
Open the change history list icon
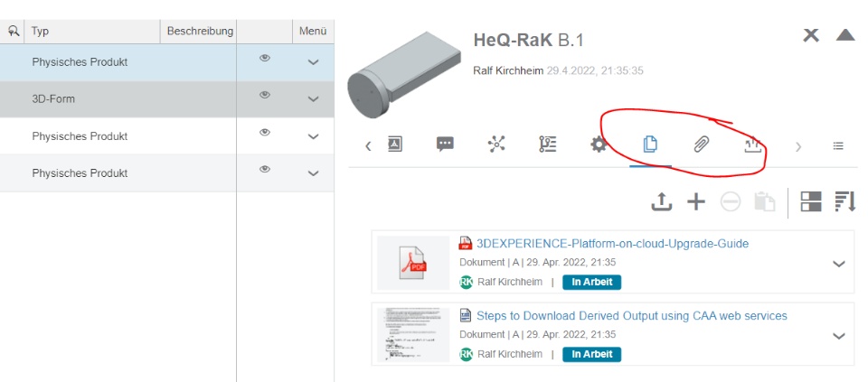tap(547, 144)
